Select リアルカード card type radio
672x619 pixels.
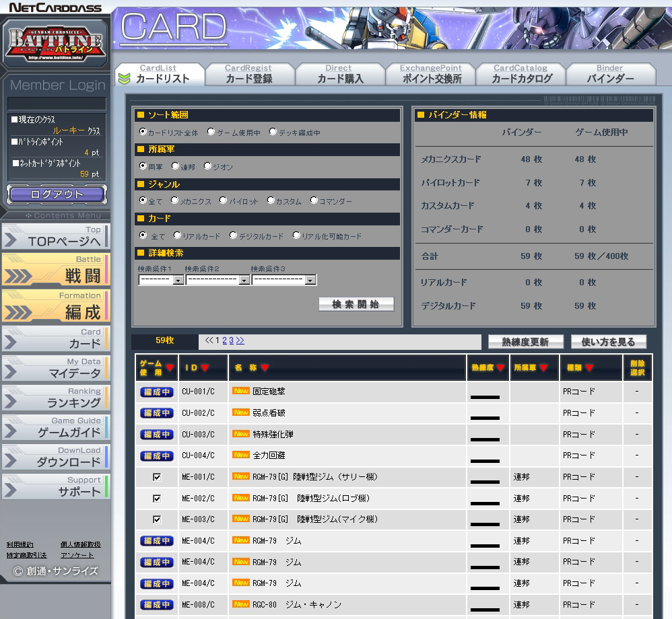pos(178,235)
